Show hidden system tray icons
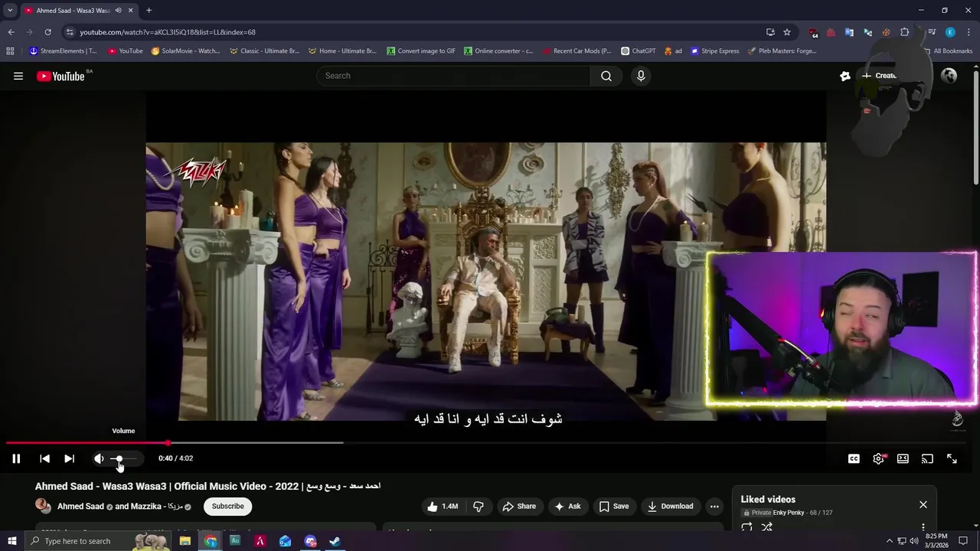The height and width of the screenshot is (551, 980). [x=890, y=541]
